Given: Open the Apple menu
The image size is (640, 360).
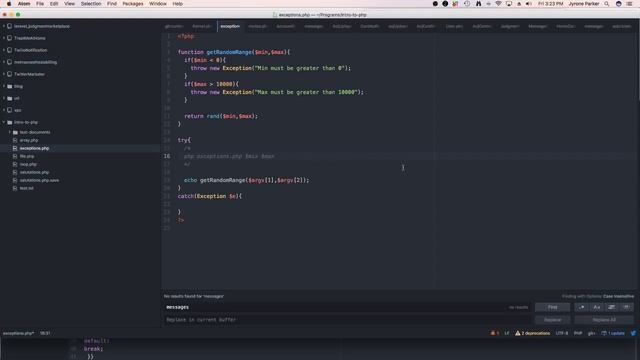Looking at the screenshot, I should click(x=9, y=4).
